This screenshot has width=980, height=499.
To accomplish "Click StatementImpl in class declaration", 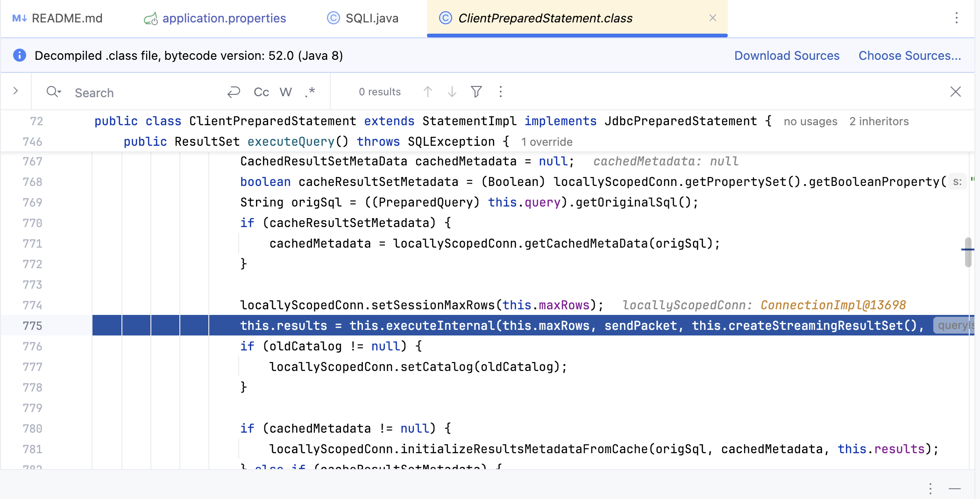I will (469, 121).
